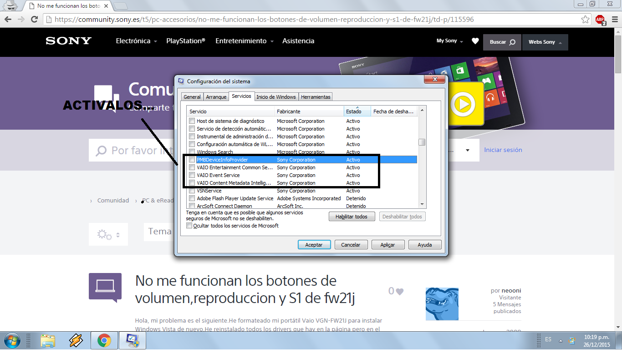Click the Aceptar button
Screen dimensions: 622x364
click(314, 245)
